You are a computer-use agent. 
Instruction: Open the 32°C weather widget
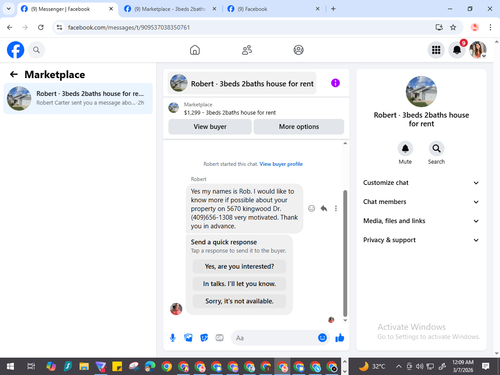tap(372, 367)
